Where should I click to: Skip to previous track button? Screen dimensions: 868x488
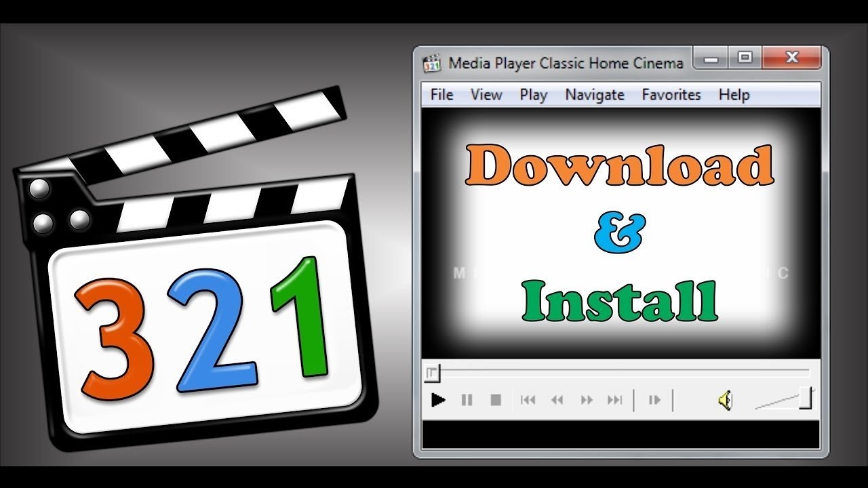click(528, 400)
